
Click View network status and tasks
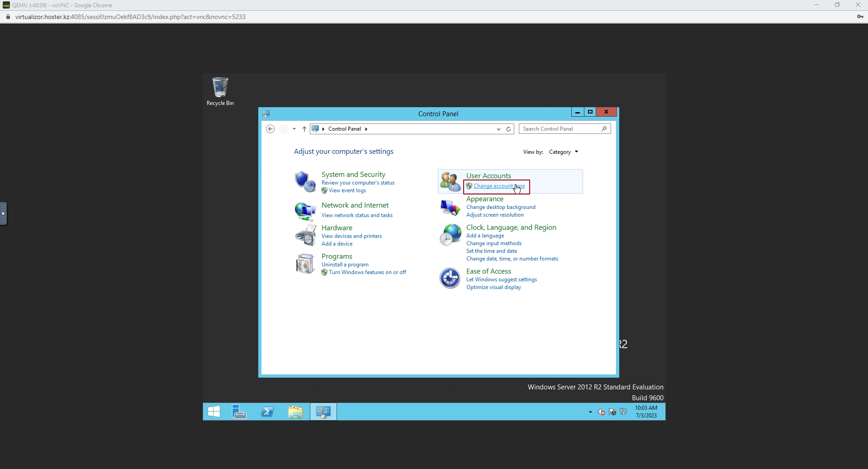click(x=357, y=215)
